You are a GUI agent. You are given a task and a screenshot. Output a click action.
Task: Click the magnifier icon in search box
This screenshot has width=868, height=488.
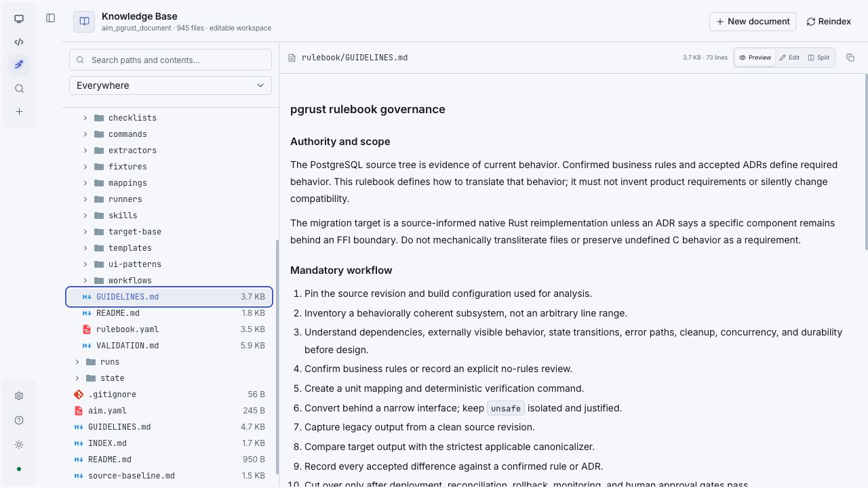[x=81, y=60]
